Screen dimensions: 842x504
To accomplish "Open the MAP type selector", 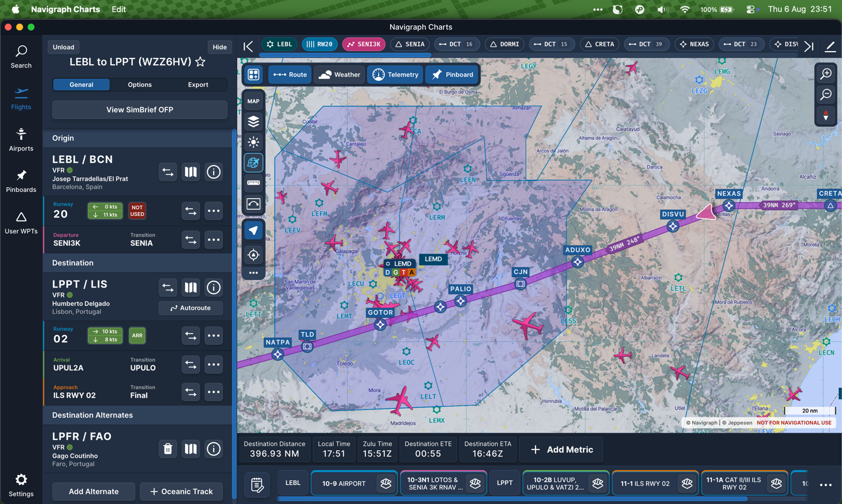I will click(x=253, y=101).
